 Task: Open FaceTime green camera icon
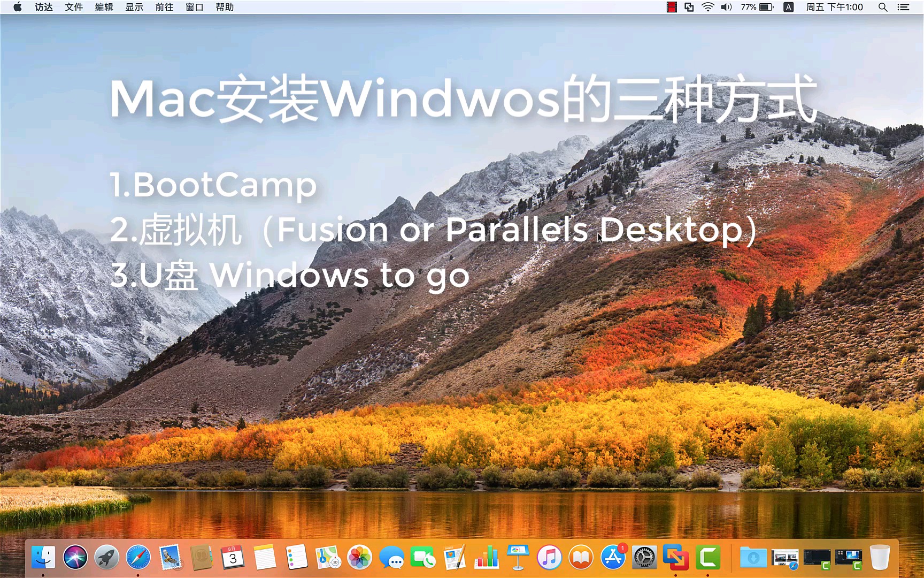[423, 558]
